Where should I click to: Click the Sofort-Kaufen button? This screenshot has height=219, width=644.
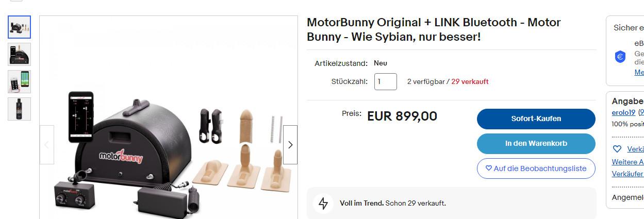(536, 119)
